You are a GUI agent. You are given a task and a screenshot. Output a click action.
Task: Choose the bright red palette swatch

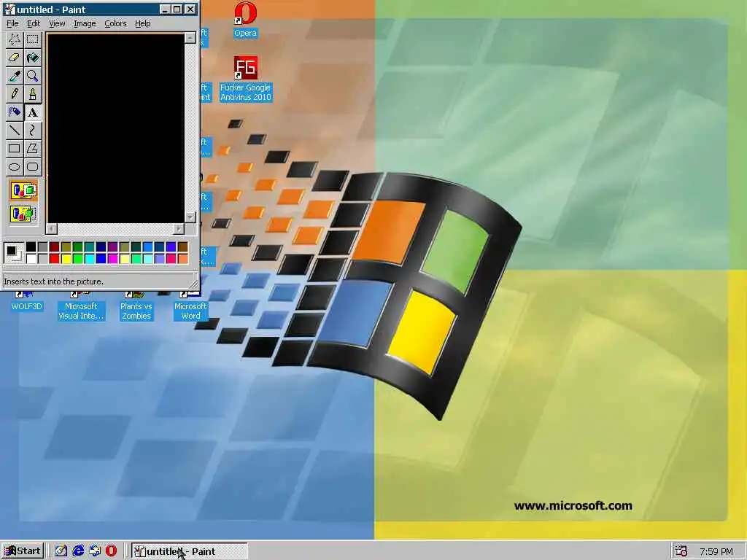tap(54, 259)
